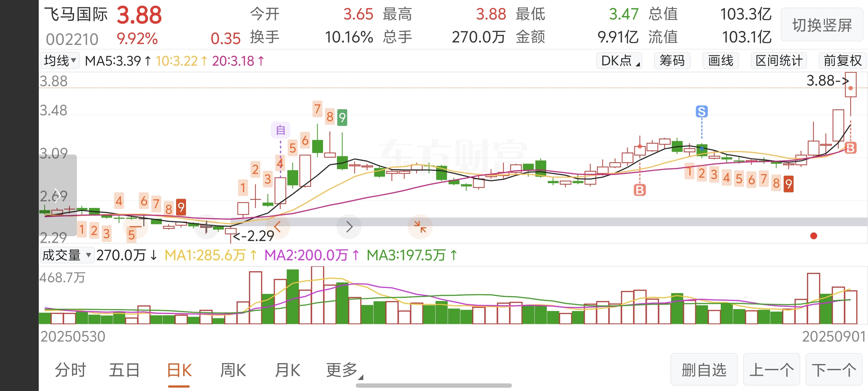Tap the MA1:285.6万 volume average
This screenshot has width=868, height=391.
(x=211, y=255)
